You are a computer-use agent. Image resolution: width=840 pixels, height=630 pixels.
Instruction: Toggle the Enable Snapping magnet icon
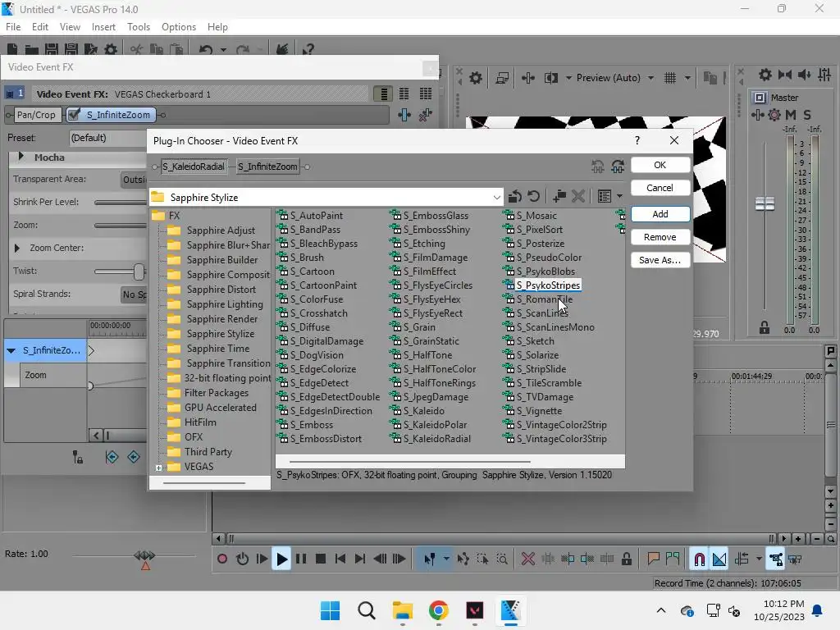[700, 559]
